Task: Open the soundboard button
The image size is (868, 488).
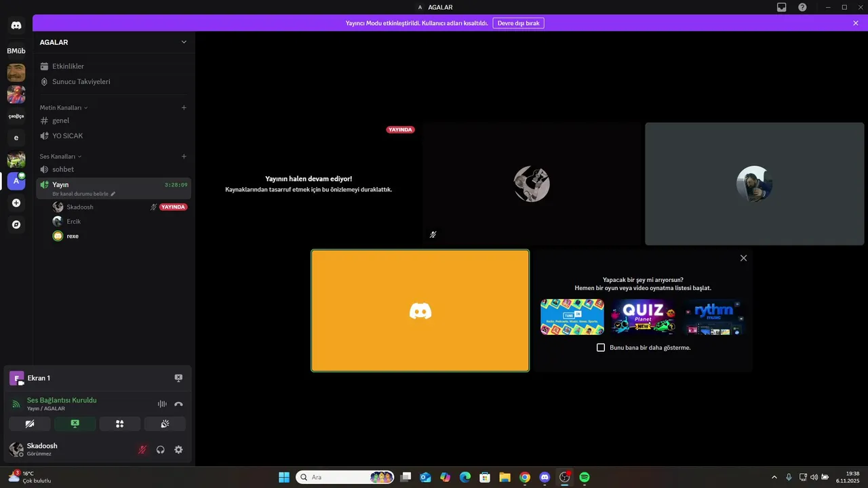Action: pos(165,424)
